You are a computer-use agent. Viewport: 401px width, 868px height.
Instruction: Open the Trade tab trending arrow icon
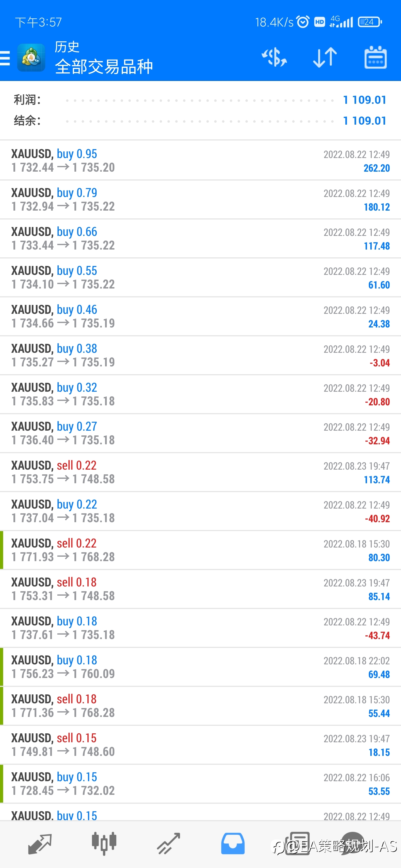point(168,844)
